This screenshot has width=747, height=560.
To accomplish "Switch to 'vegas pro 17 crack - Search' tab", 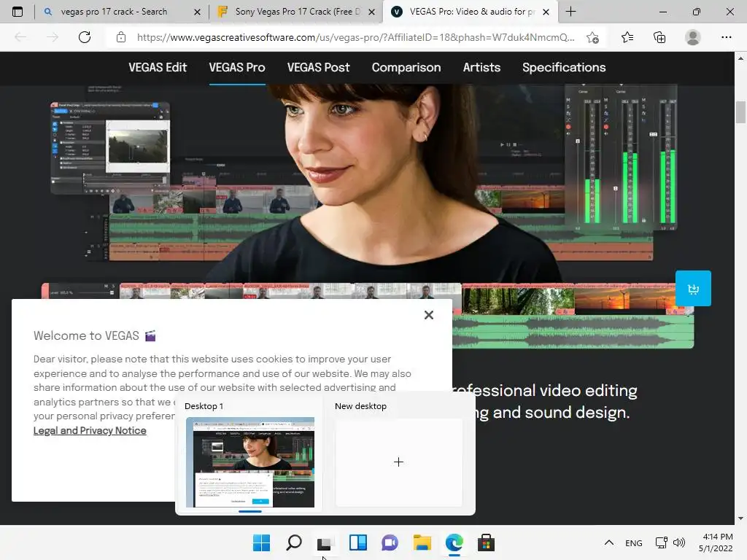I will [122, 12].
